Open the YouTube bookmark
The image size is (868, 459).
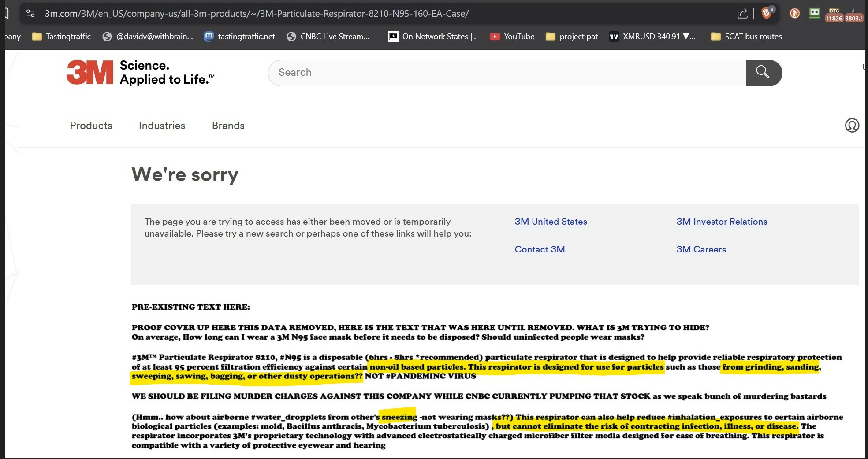(512, 37)
